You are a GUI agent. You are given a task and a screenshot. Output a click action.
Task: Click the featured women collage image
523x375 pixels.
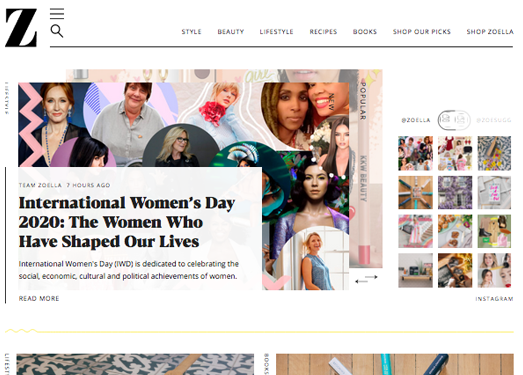(x=183, y=124)
